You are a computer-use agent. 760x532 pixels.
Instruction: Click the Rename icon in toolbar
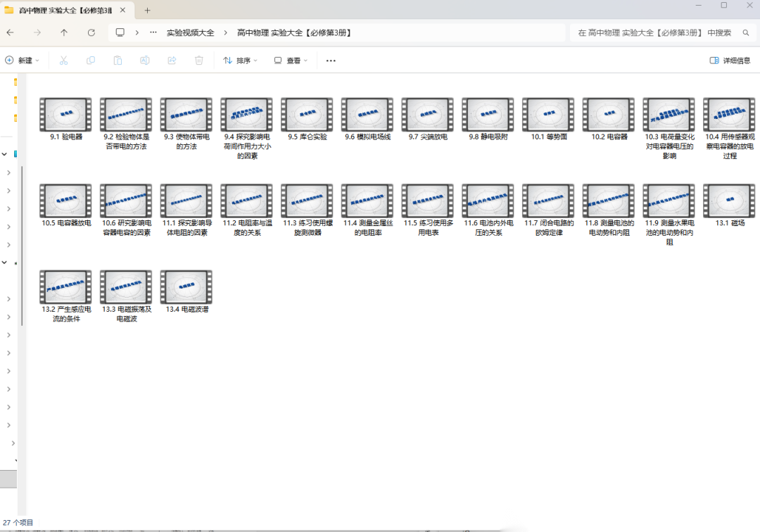point(144,61)
